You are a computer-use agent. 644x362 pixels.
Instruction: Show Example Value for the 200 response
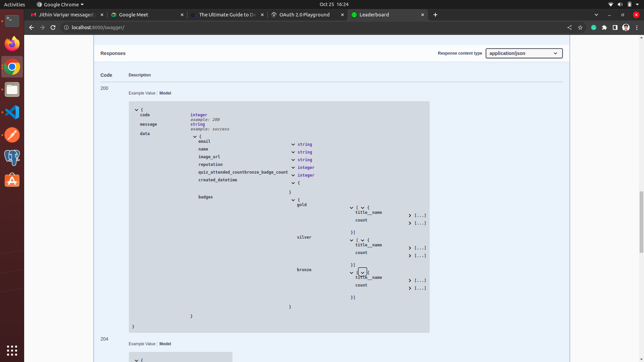pyautogui.click(x=142, y=93)
